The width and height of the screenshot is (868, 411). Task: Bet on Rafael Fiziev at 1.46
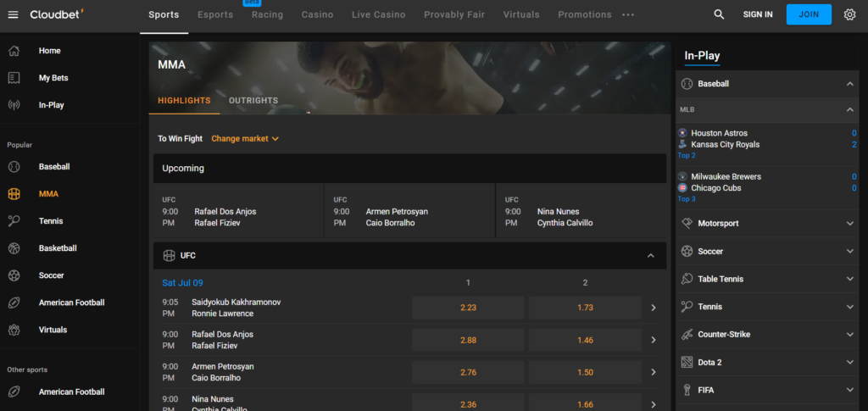coord(585,340)
